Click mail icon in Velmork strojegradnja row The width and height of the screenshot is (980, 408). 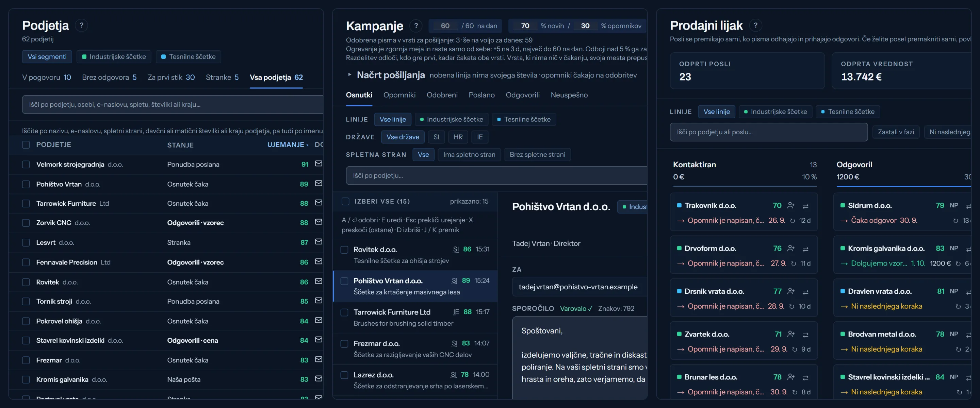point(318,164)
